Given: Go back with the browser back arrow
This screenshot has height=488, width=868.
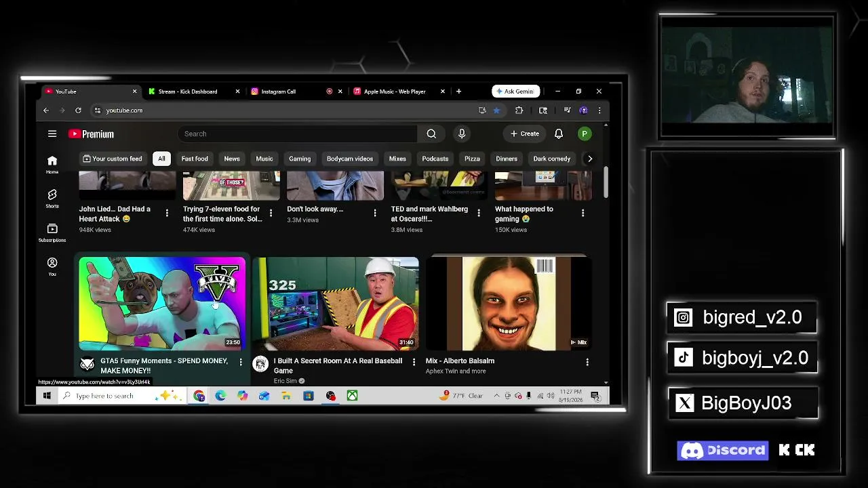Looking at the screenshot, I should coord(46,110).
